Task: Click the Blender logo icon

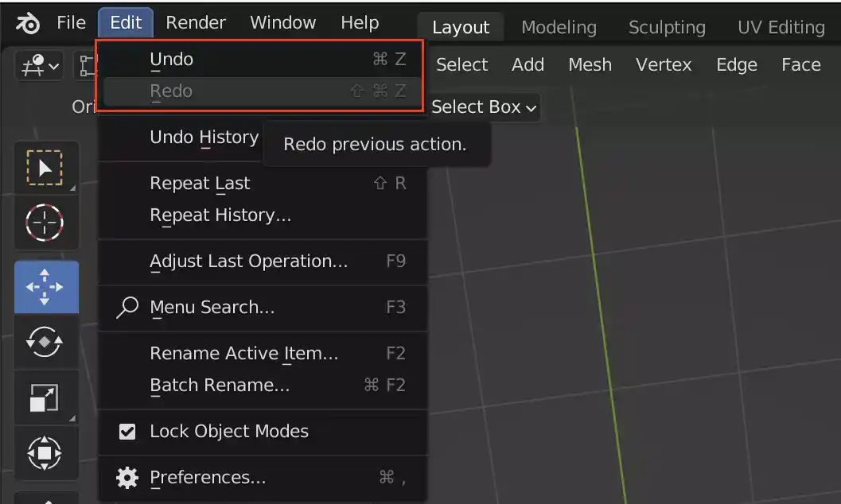Action: [x=27, y=23]
